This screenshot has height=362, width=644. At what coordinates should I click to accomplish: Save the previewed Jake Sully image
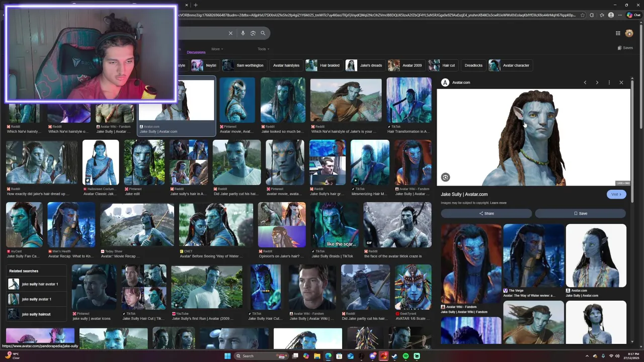(580, 213)
